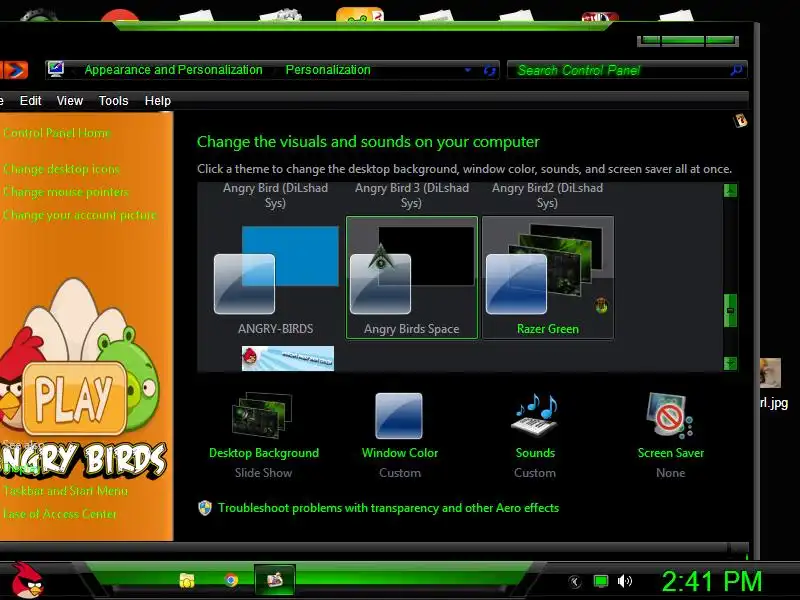Click the theme list scroll down arrow
The image size is (800, 600).
pyautogui.click(x=730, y=363)
